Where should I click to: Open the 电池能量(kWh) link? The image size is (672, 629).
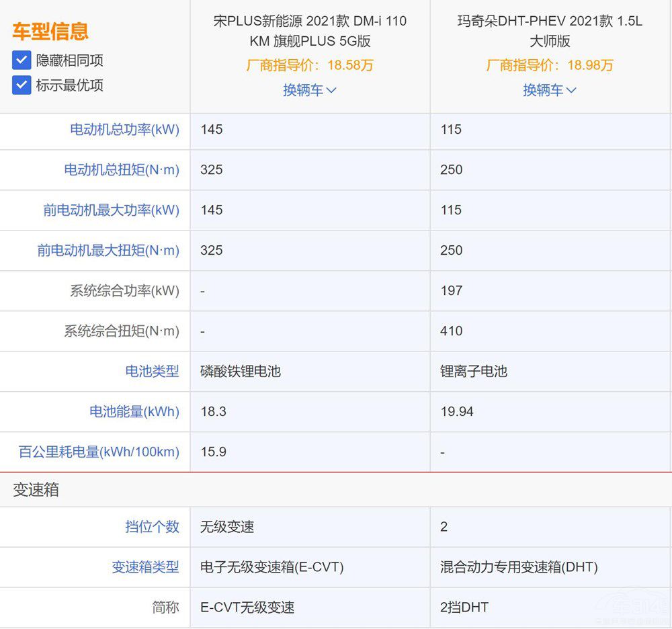pos(133,412)
